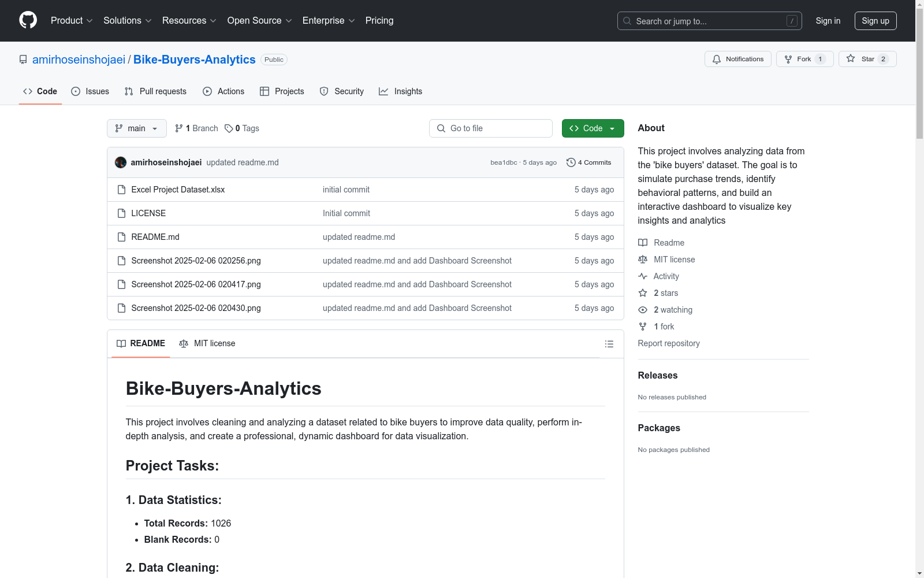The width and height of the screenshot is (924, 578).
Task: Click the Sign up button
Action: coord(875,21)
